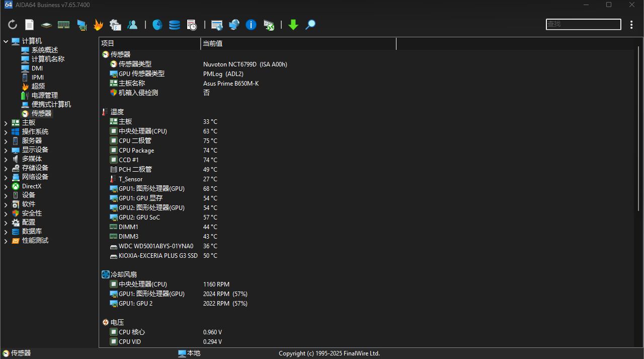The image size is (644, 359).
Task: Launch the flame stability test icon
Action: 98,25
